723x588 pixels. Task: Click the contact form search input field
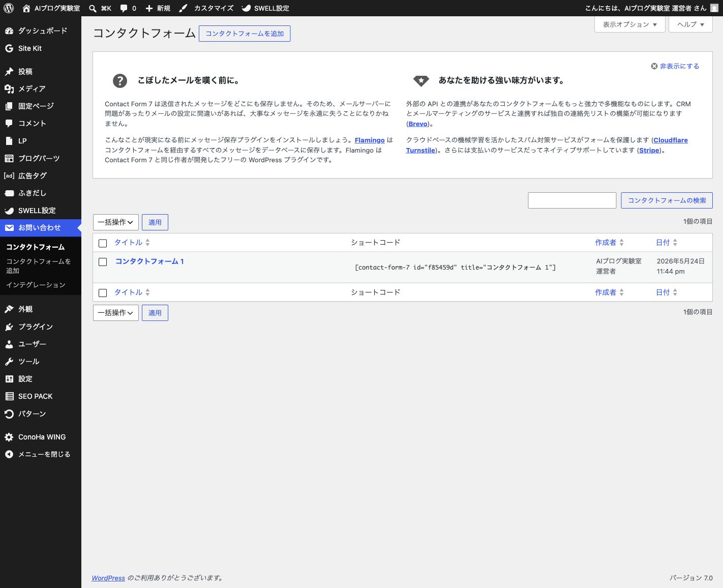point(572,200)
